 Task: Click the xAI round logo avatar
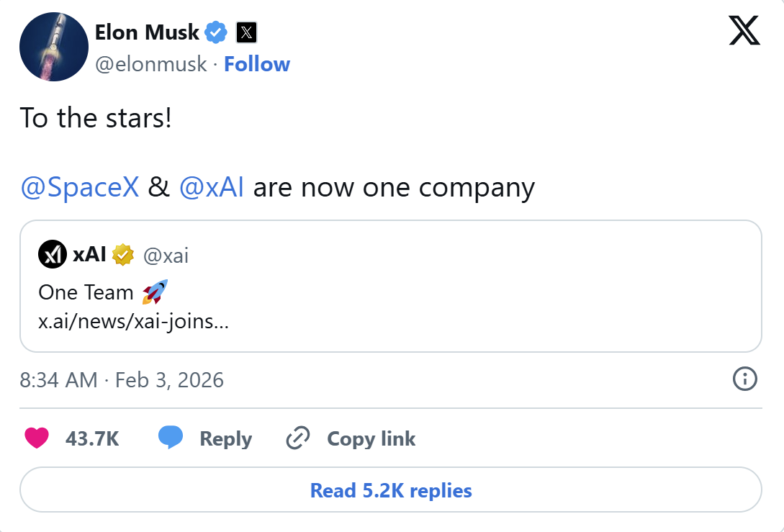point(53,255)
